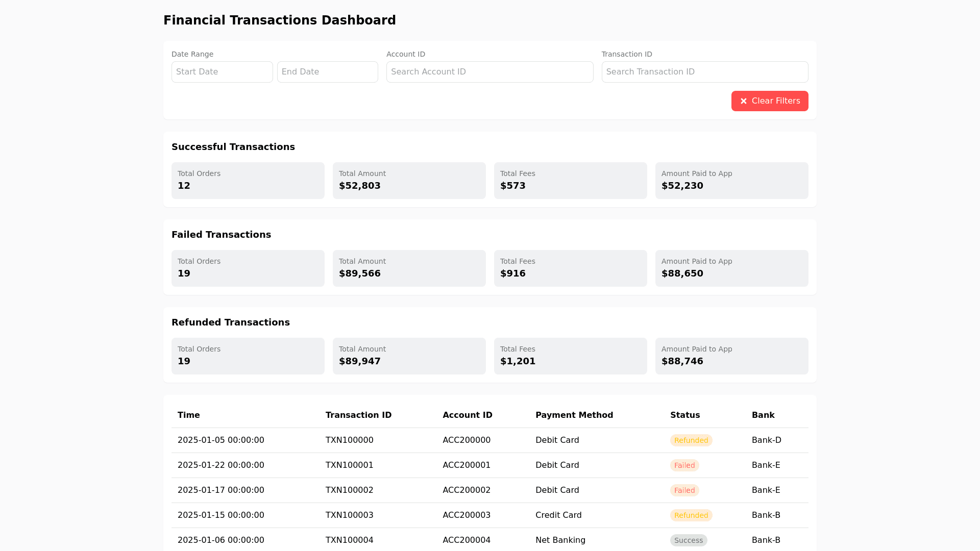
Task: Click Successful Transactions Total Amount card
Action: point(409,181)
